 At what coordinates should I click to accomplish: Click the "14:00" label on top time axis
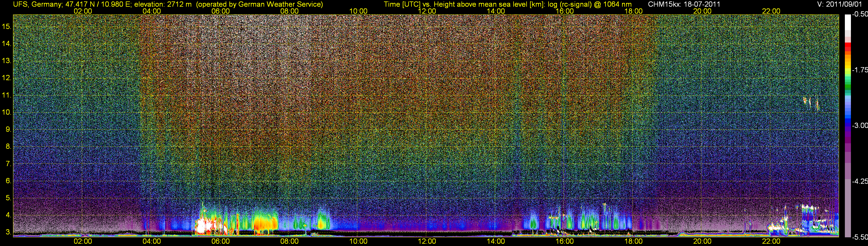click(x=496, y=11)
